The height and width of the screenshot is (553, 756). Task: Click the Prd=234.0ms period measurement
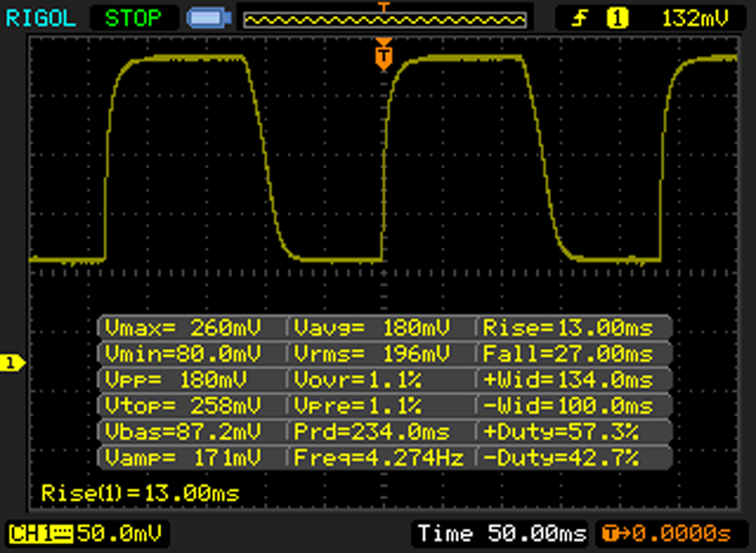coord(372,431)
